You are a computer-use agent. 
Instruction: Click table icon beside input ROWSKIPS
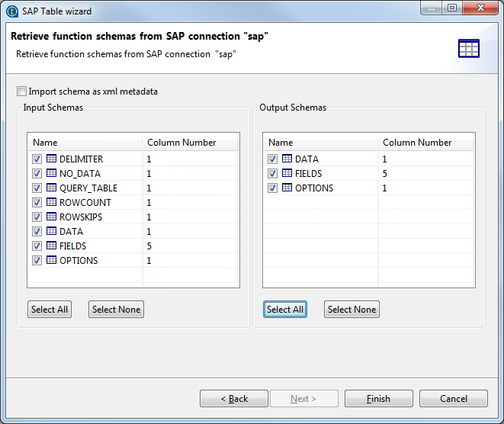[52, 217]
